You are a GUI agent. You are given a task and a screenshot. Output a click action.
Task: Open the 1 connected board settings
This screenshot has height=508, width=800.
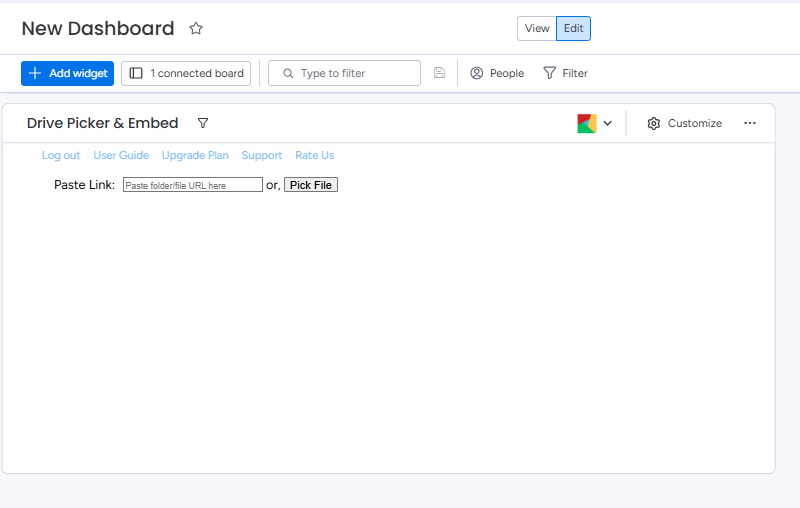click(186, 73)
